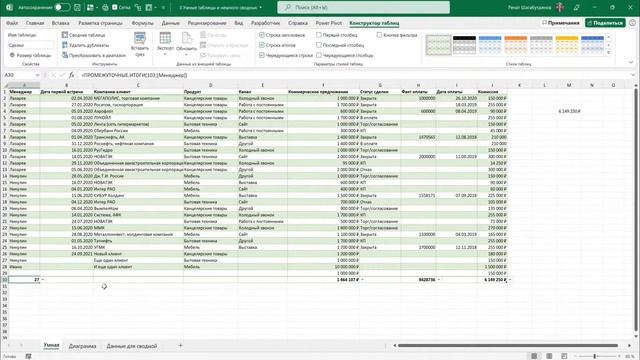Enable Первый столбец checkbox
This screenshot has height=360, width=640.
click(x=319, y=35)
